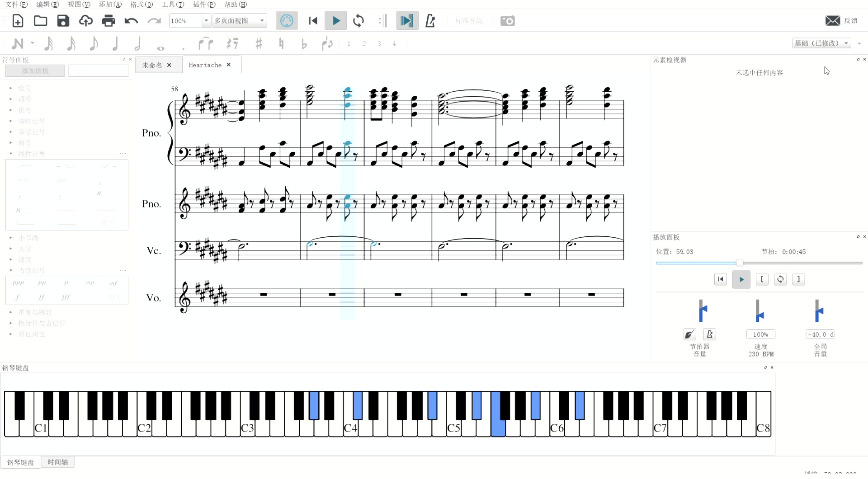Print the score using the printer icon

108,21
